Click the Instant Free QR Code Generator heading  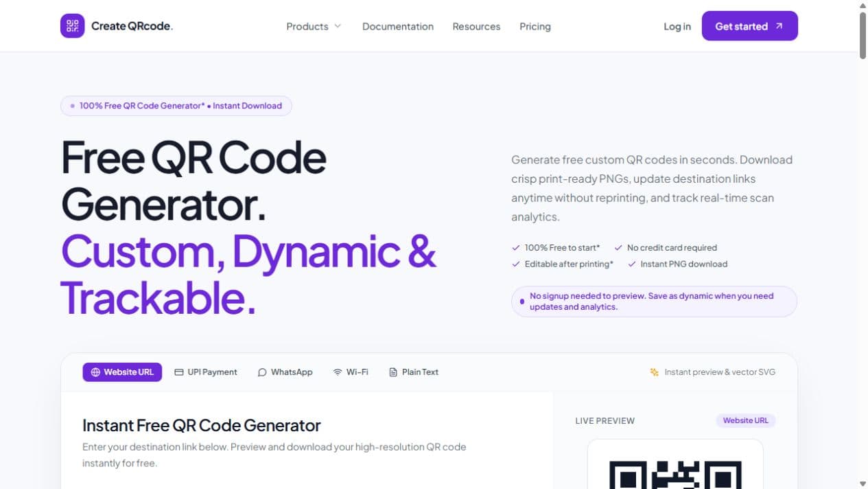(x=202, y=425)
